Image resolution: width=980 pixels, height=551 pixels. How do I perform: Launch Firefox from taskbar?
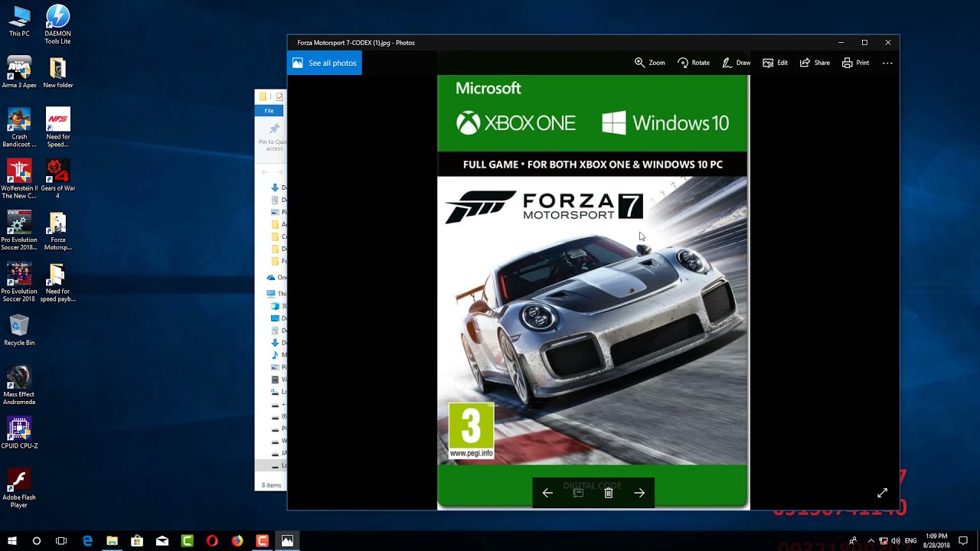pos(237,541)
